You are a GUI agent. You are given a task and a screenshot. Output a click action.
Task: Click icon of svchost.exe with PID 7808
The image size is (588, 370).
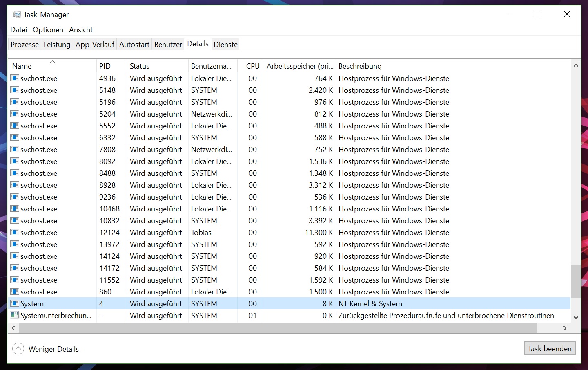(x=15, y=149)
